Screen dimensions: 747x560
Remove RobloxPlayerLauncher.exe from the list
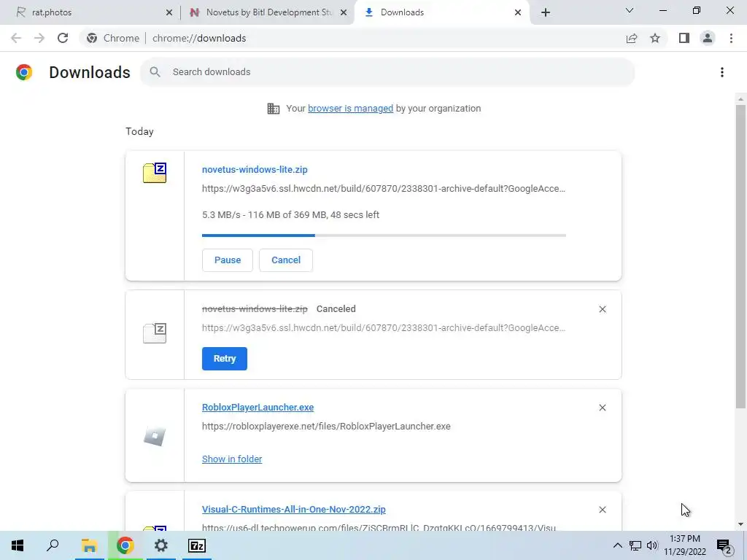point(602,408)
